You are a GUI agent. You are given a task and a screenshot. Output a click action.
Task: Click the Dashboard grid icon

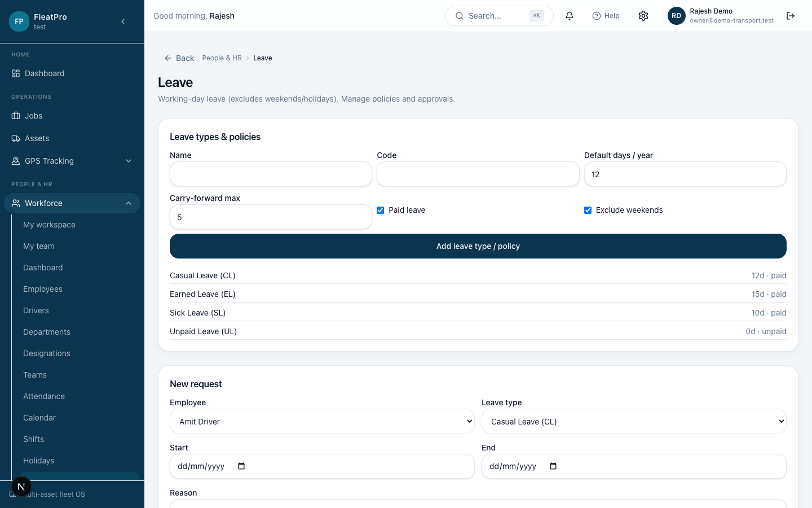click(16, 73)
